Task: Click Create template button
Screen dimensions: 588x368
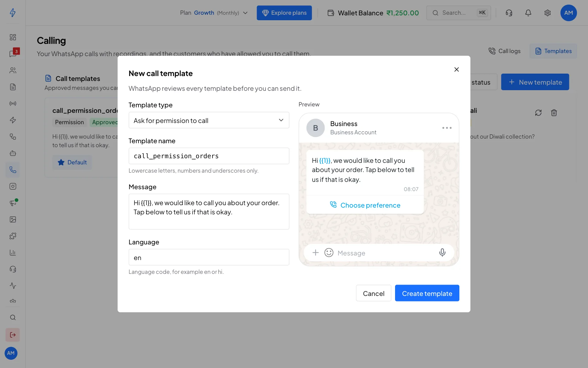Action: pos(427,293)
